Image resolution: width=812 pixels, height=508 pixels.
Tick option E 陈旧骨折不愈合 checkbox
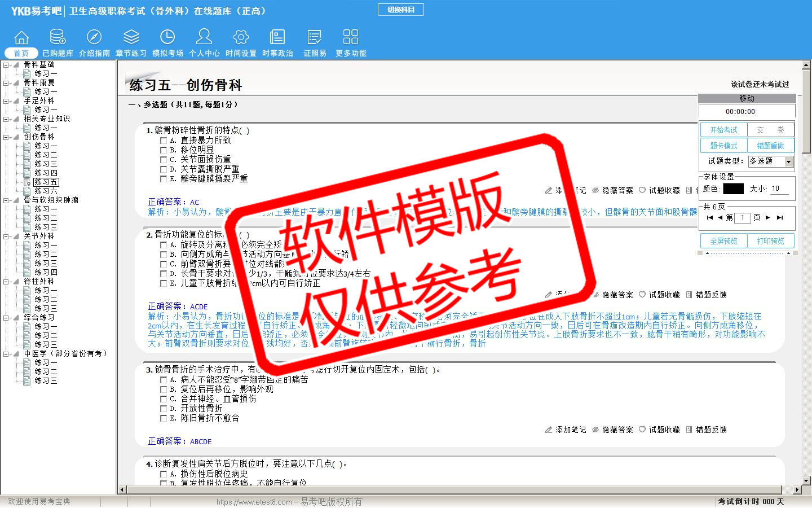coord(164,418)
